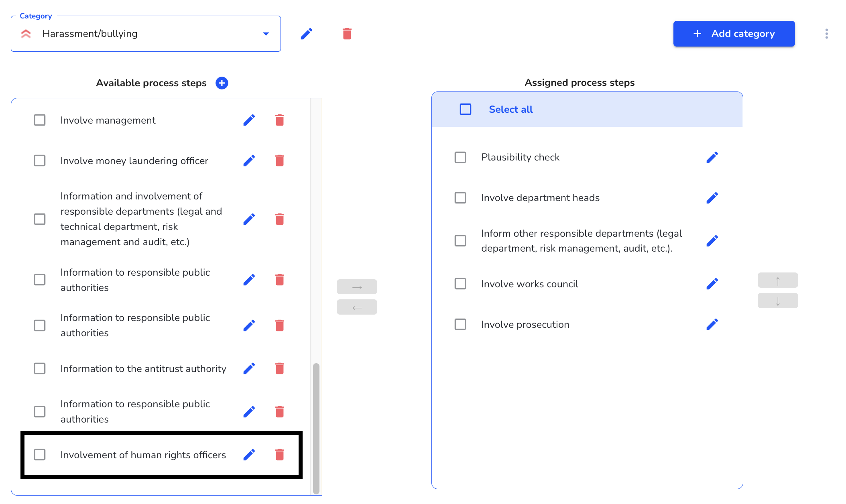This screenshot has height=504, width=846.
Task: Click move down arrow for assigned process steps
Action: [778, 302]
